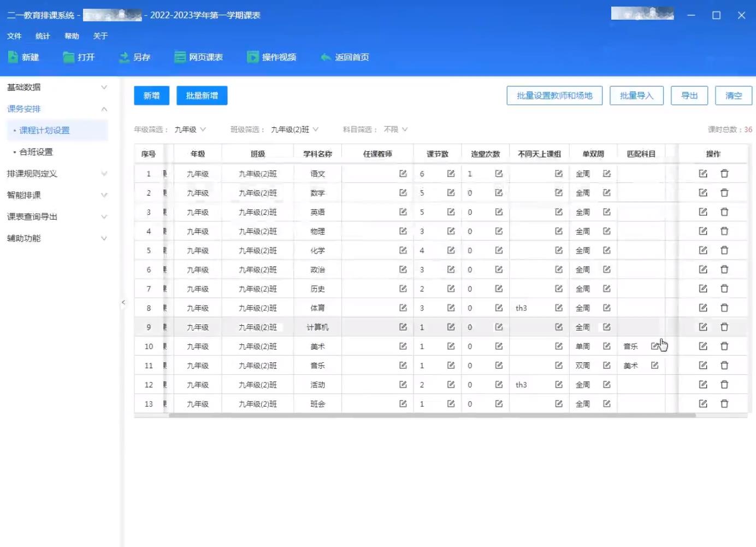This screenshot has height=547, width=756.
Task: Click the 批量新增 button
Action: 202,96
